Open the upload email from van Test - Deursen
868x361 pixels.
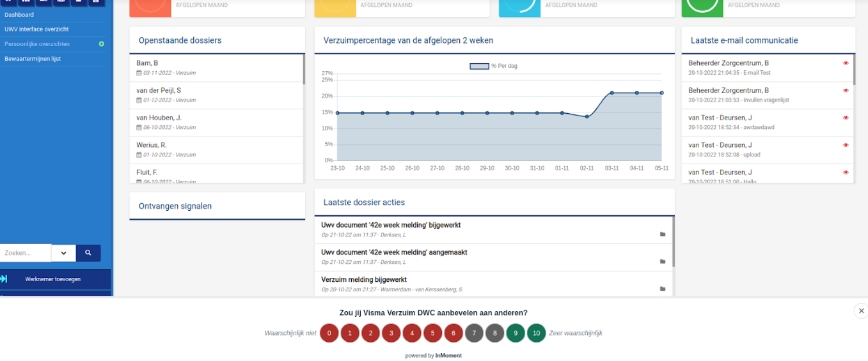[768, 150]
